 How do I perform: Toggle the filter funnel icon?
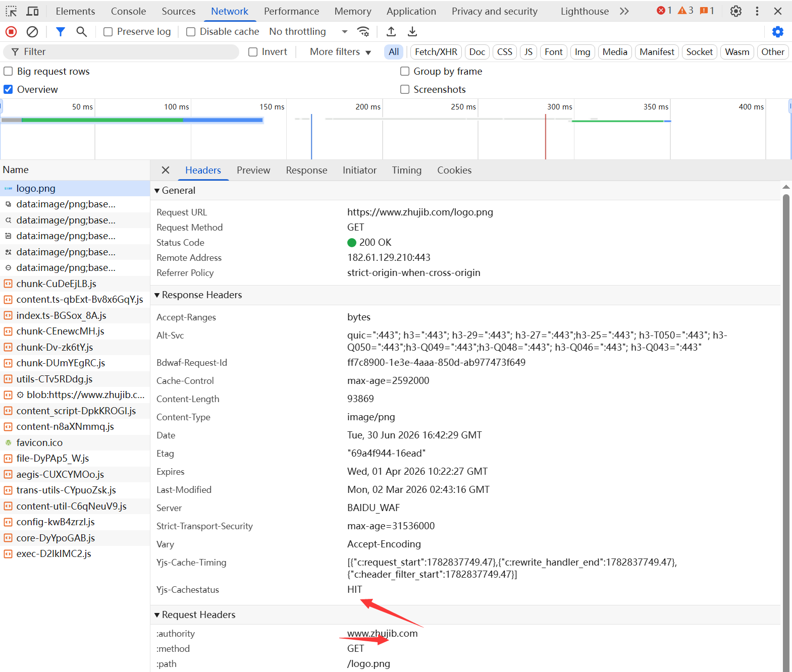coord(61,32)
